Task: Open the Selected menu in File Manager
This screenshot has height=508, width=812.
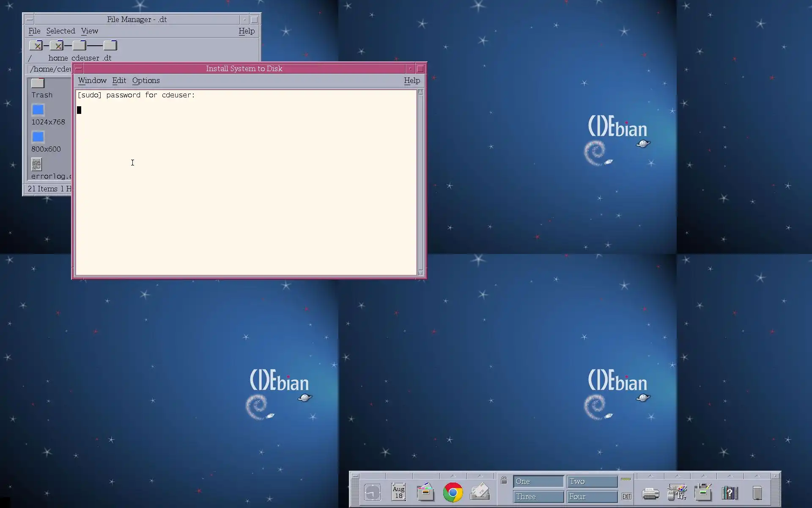Action: tap(60, 31)
